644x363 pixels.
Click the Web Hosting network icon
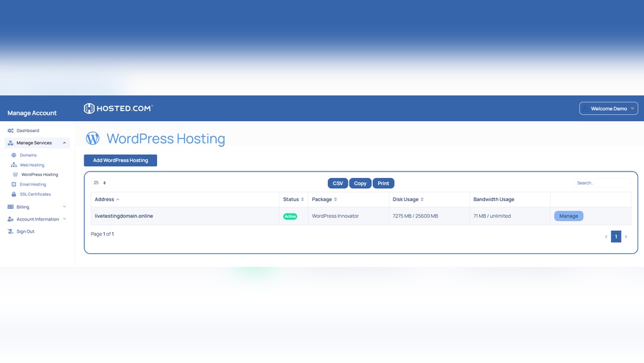[x=14, y=165]
